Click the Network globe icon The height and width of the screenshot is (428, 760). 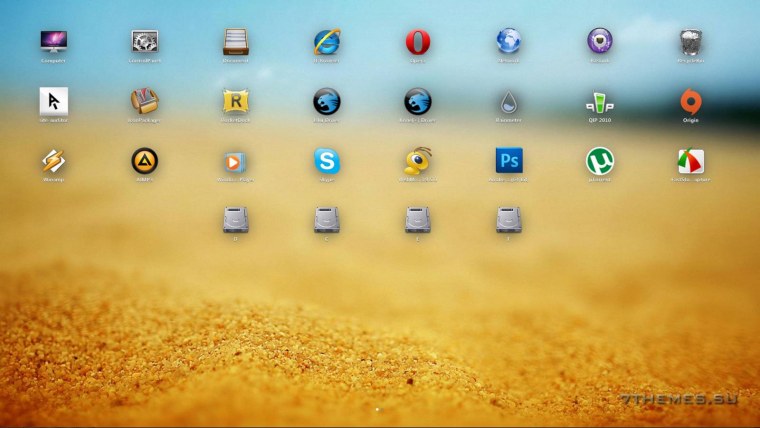tap(509, 41)
